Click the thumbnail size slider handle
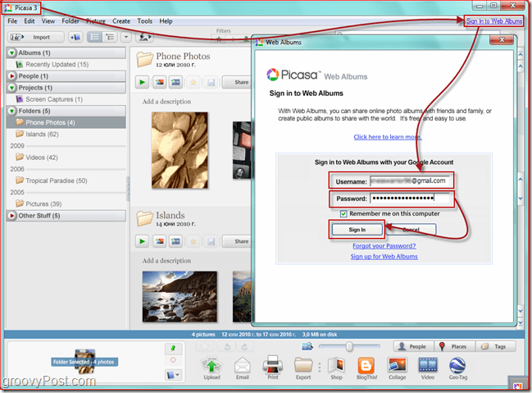The width and height of the screenshot is (532, 393). coord(349,346)
